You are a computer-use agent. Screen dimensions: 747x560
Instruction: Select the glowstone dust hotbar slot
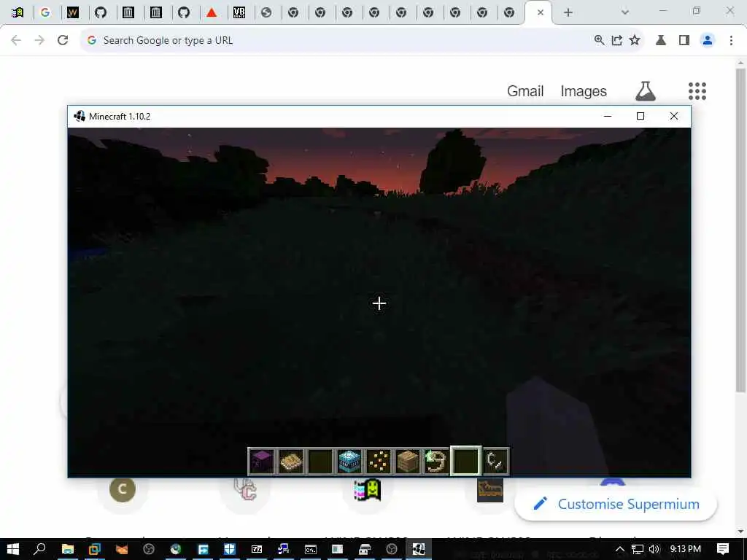pos(379,461)
